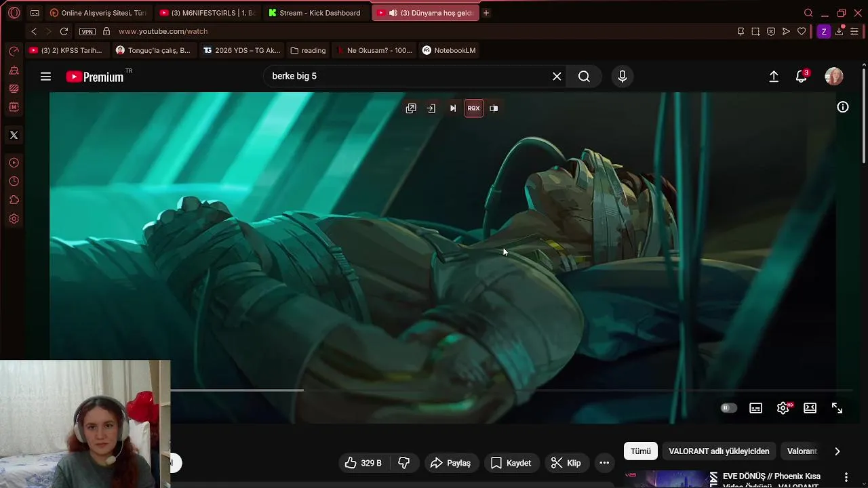Open the ad blocker shield icon
Screen dimensions: 868x488
point(771,31)
